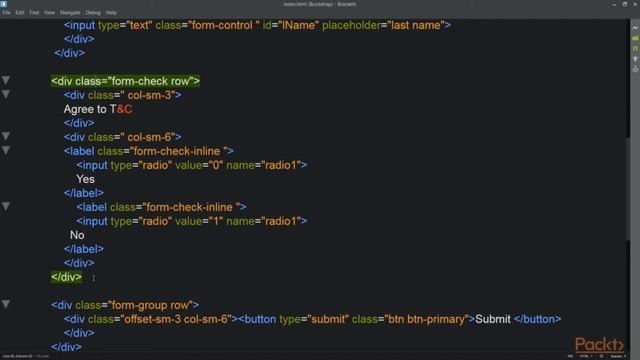
Task: Click the 'Submit' text inside the button tag
Action: point(493,319)
